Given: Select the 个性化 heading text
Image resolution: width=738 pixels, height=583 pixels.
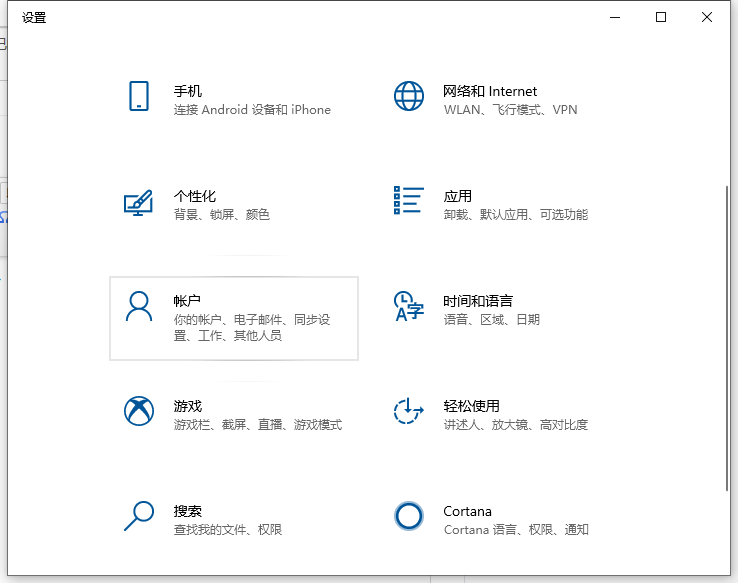Looking at the screenshot, I should pos(195,196).
